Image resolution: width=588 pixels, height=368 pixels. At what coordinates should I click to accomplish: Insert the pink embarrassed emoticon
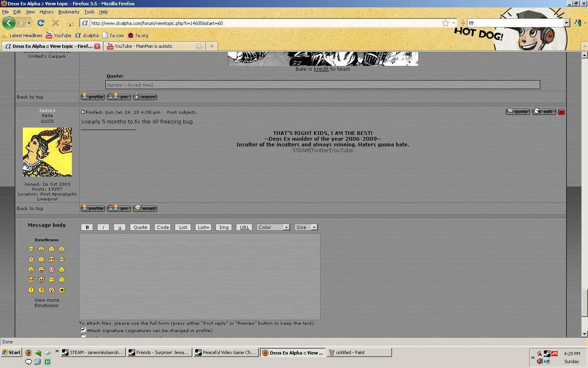(x=51, y=269)
